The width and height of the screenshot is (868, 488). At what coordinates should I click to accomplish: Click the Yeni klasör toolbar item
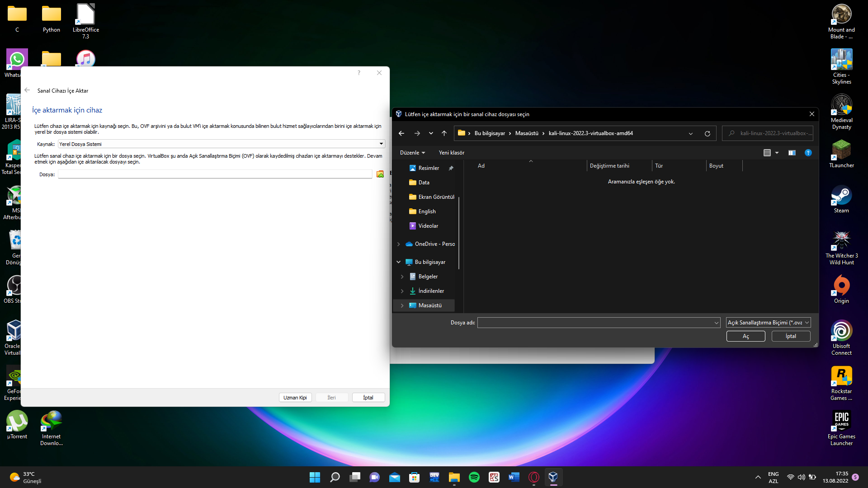(451, 153)
